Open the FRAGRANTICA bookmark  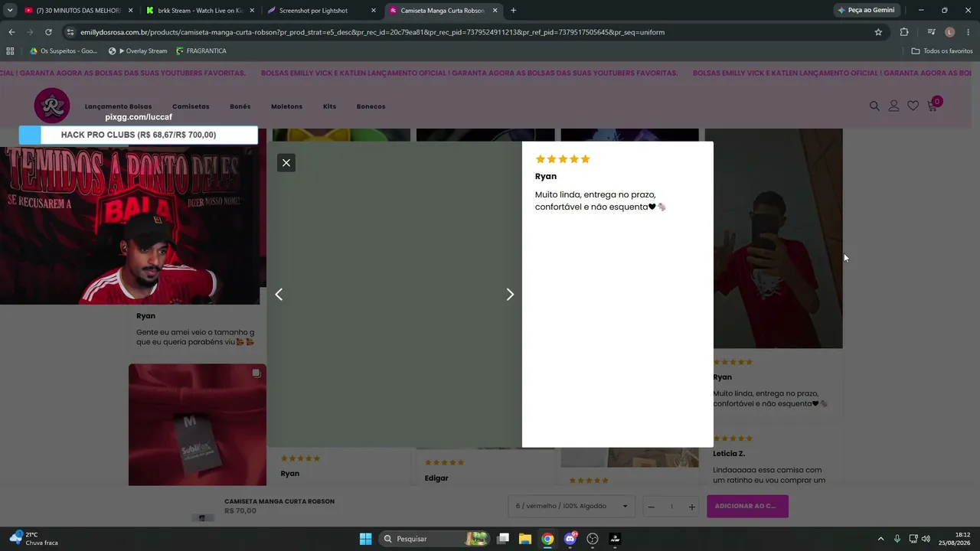pyautogui.click(x=201, y=51)
